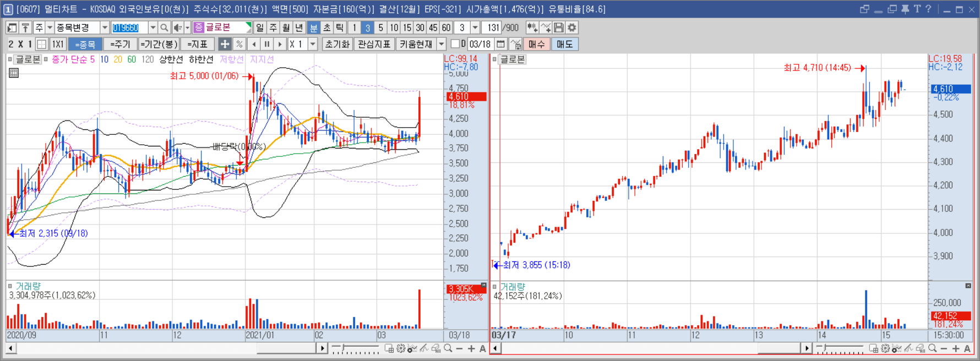This screenshot has width=980, height=361.
Task: Select the 주 weekly period tab
Action: [x=273, y=28]
